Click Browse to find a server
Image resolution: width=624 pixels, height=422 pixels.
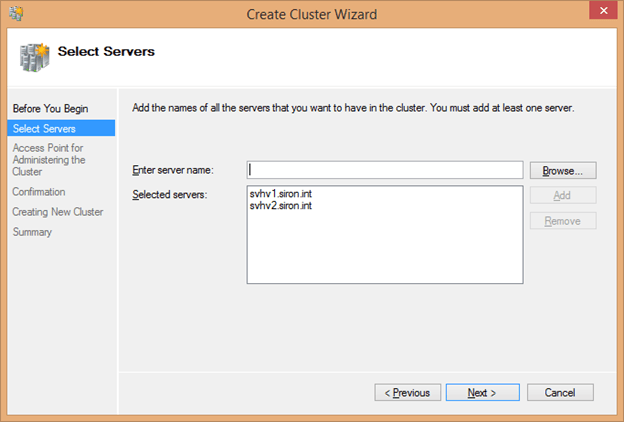(x=563, y=170)
